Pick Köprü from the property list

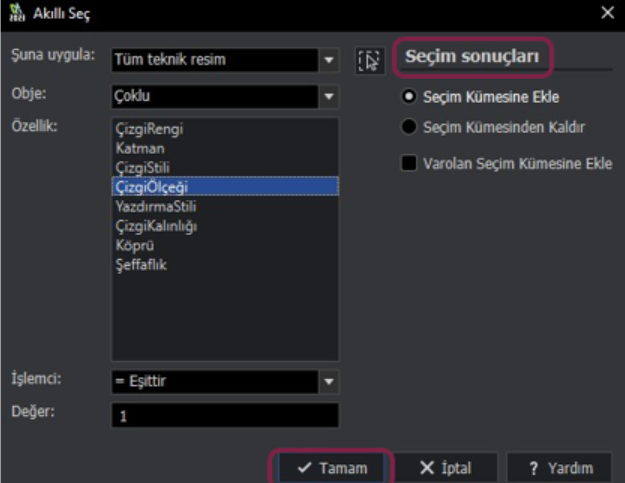pyautogui.click(x=133, y=246)
